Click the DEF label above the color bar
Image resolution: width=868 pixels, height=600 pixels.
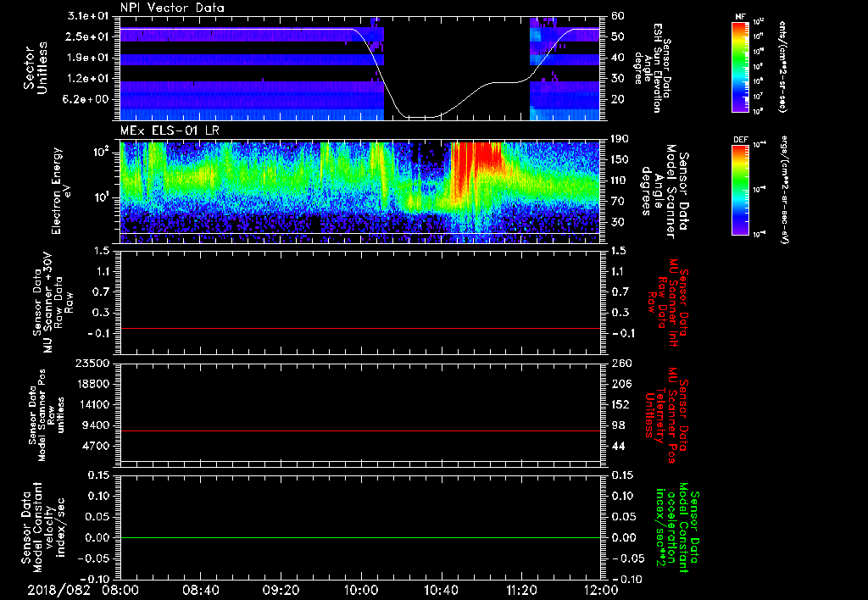coord(741,140)
